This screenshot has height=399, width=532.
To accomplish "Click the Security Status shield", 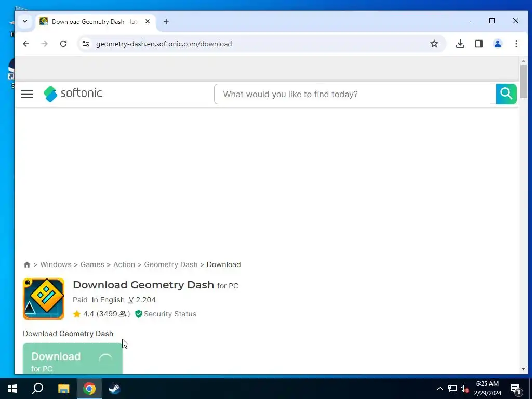I will point(138,314).
